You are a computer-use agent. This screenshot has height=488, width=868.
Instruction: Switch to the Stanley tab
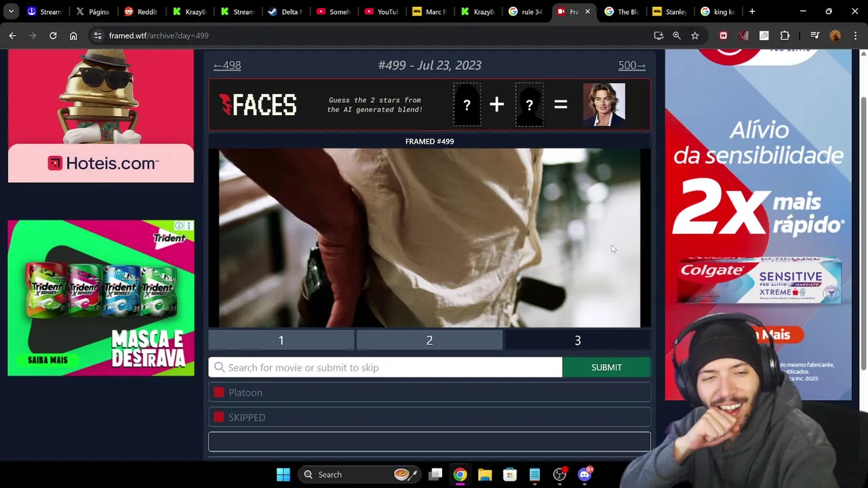tap(669, 12)
